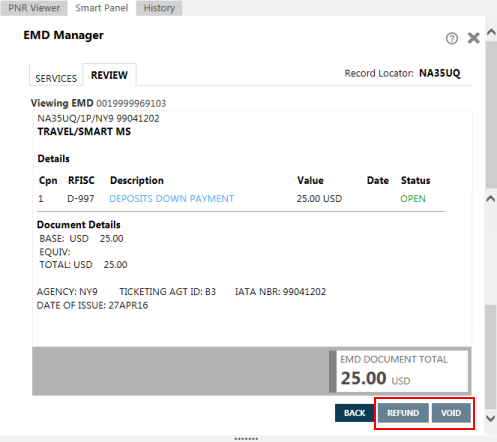Click the BACK button
497x442 pixels.
coord(355,413)
